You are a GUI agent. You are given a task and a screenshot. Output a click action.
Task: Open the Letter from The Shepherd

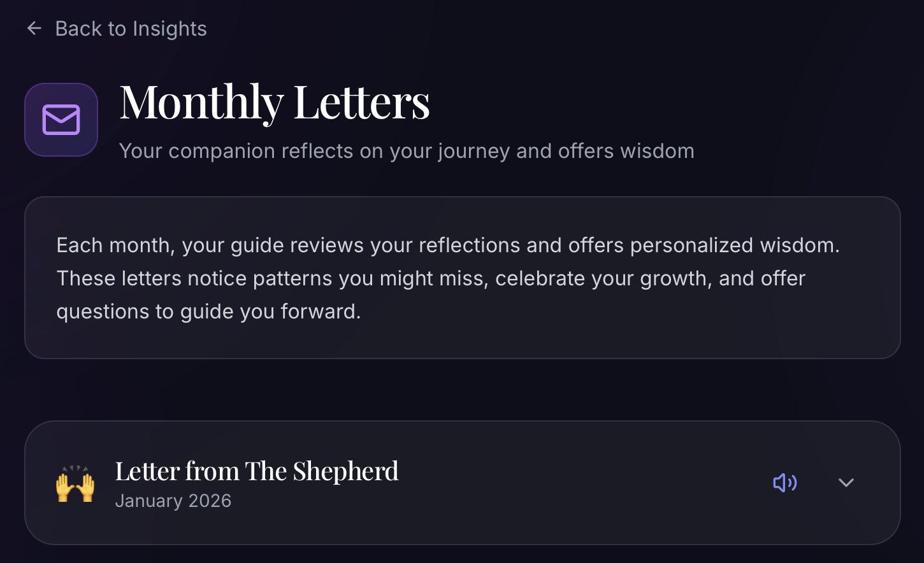click(x=257, y=471)
